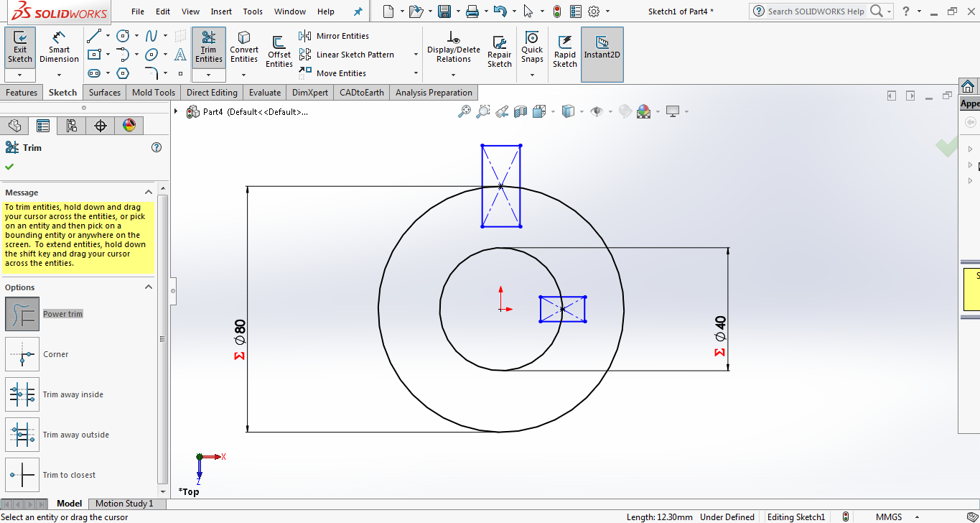The height and width of the screenshot is (523, 980).
Task: Switch to the Evaluate tab
Action: (x=265, y=93)
